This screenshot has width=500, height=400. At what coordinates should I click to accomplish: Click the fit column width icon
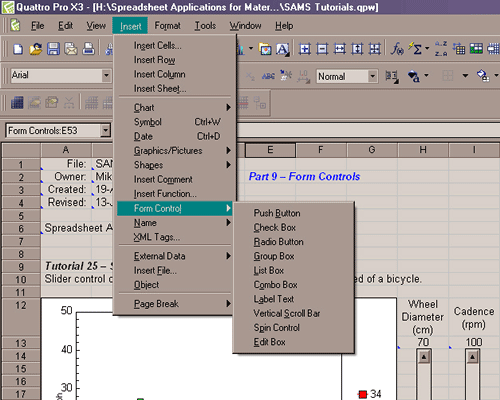coord(340,49)
